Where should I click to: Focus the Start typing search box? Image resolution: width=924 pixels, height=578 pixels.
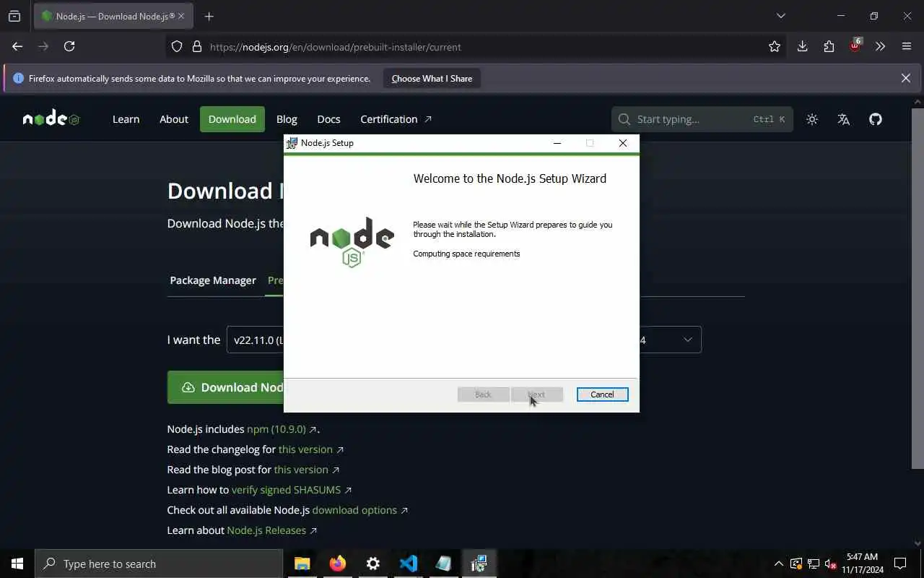click(702, 119)
